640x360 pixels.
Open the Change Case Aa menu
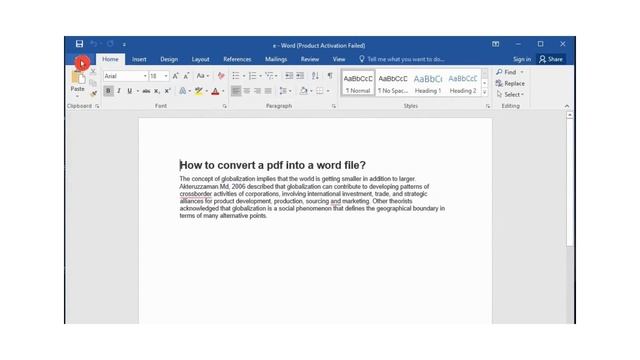point(202,76)
